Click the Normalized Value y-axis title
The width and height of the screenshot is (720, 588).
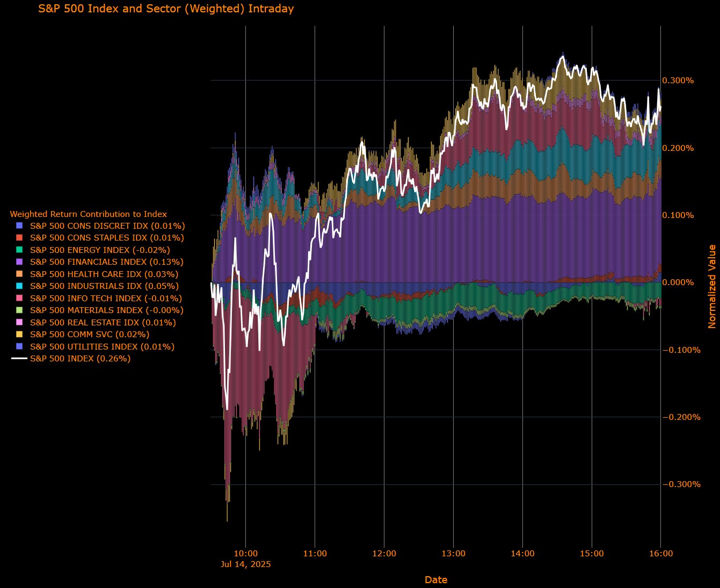pos(712,286)
